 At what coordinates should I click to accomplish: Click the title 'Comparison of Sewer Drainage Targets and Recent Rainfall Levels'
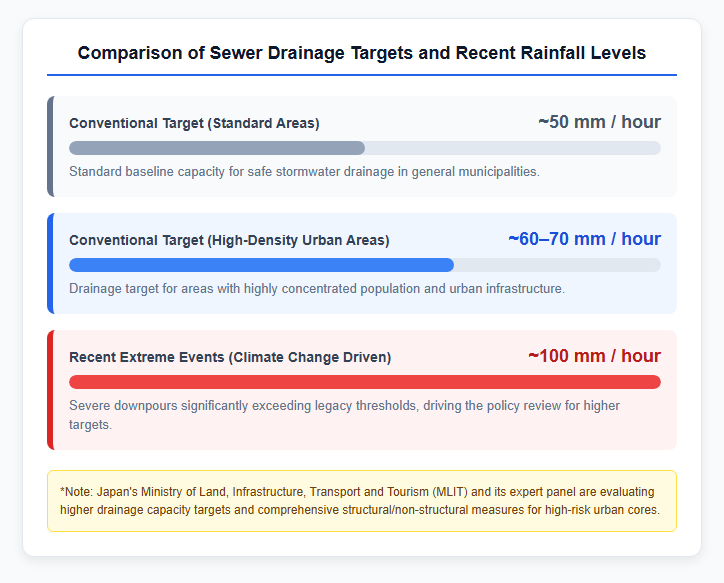[362, 53]
